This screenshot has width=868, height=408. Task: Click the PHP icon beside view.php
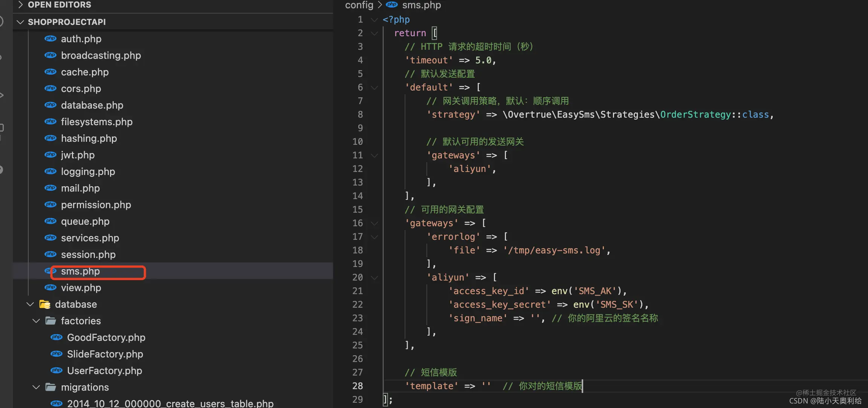pos(50,288)
